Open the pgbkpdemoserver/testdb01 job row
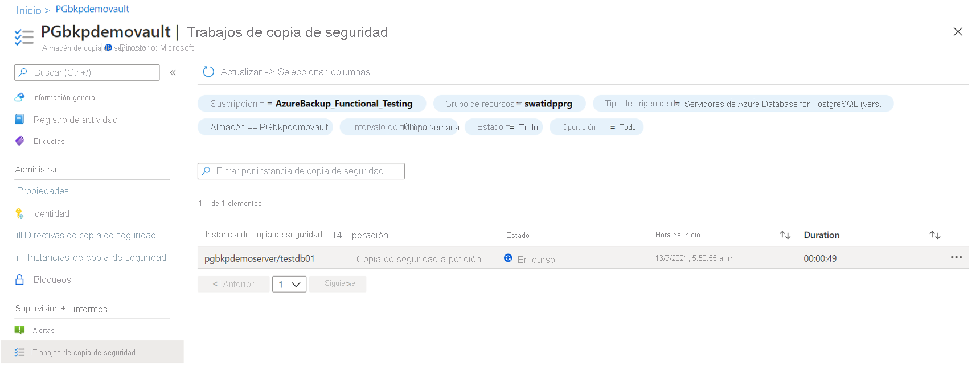 pyautogui.click(x=583, y=258)
